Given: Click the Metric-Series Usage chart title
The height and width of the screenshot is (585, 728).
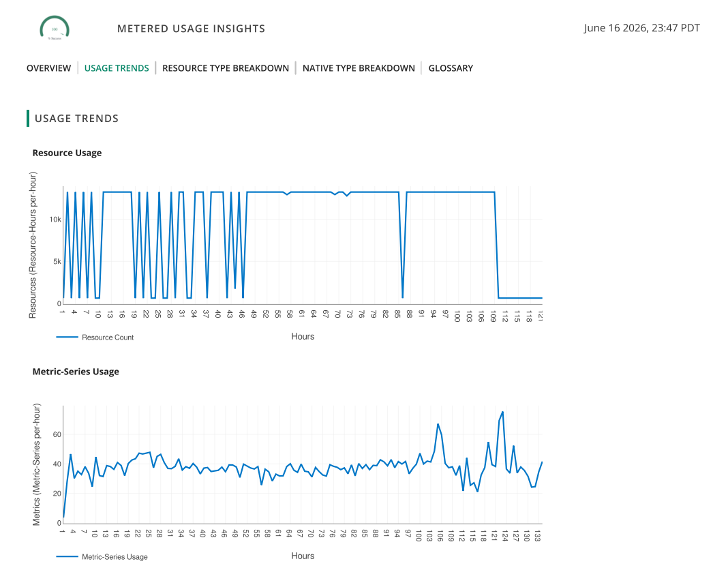Looking at the screenshot, I should [x=76, y=372].
